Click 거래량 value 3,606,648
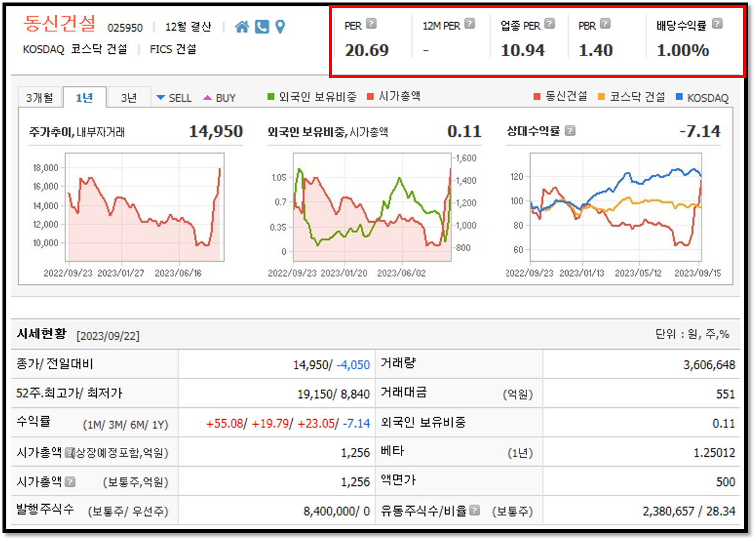 click(709, 365)
